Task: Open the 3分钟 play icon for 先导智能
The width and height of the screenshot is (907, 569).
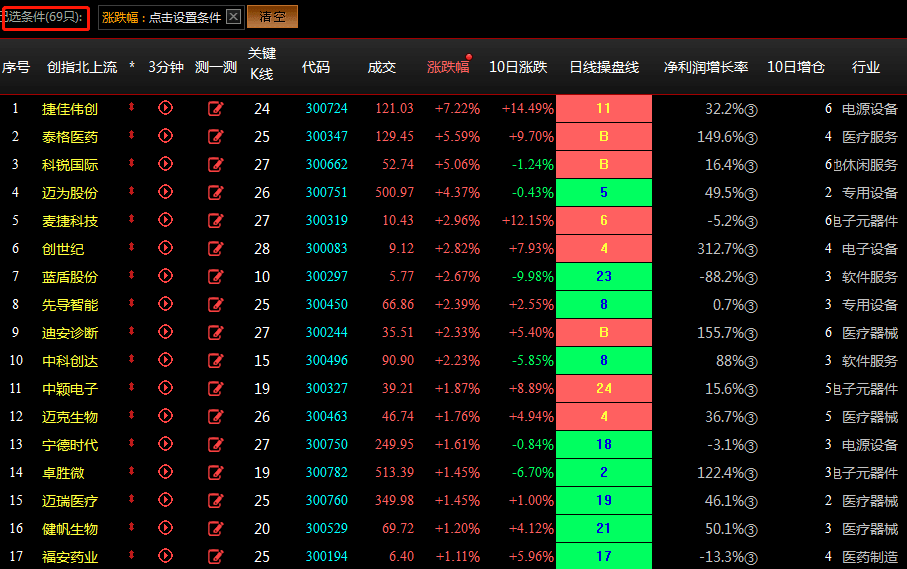Action: (165, 304)
